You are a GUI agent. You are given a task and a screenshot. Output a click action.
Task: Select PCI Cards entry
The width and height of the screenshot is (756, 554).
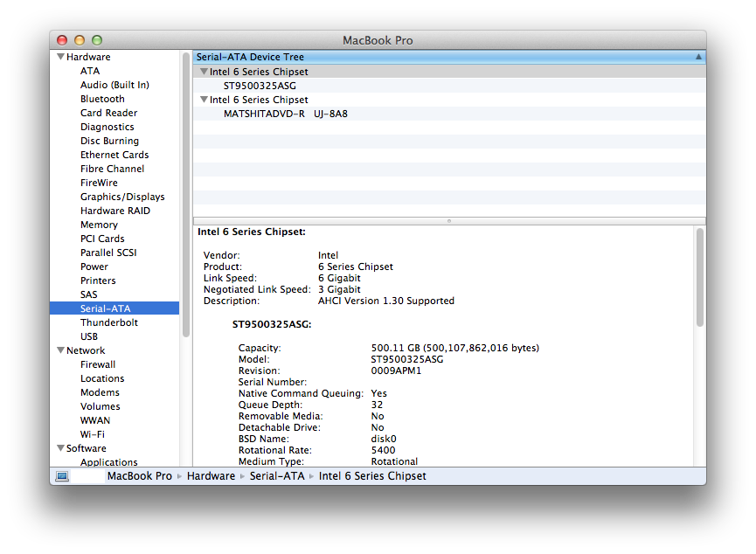click(x=102, y=239)
